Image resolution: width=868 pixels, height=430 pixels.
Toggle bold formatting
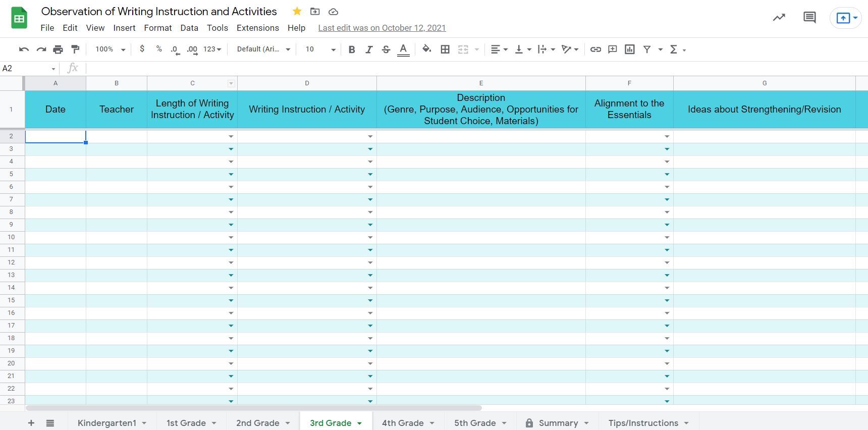coord(352,49)
